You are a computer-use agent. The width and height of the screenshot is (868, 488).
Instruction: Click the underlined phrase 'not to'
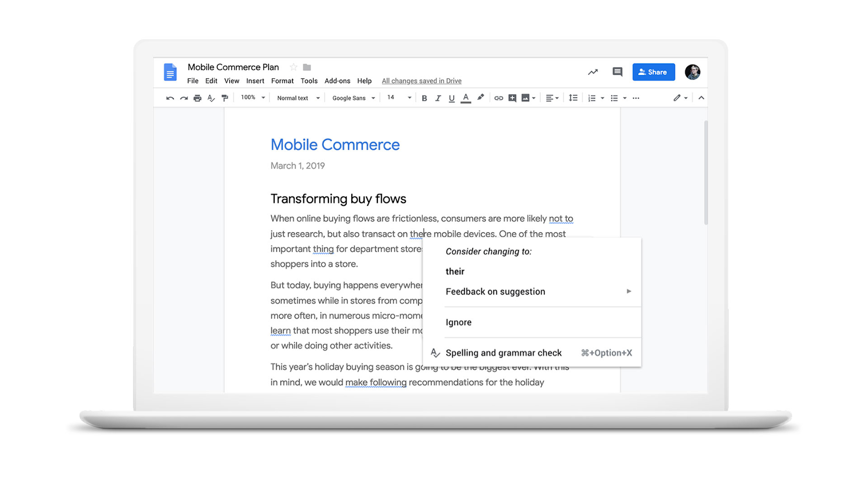[561, 218]
